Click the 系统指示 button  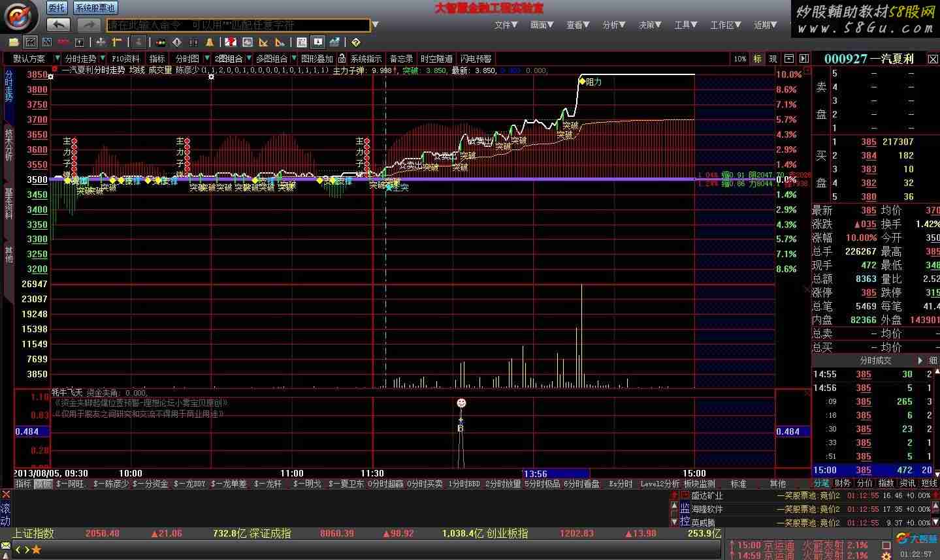(x=366, y=59)
